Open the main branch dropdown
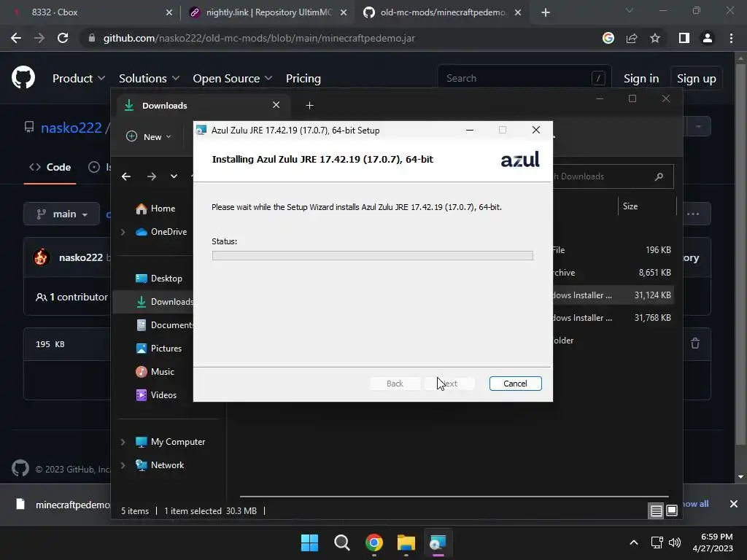The height and width of the screenshot is (560, 747). tap(61, 214)
